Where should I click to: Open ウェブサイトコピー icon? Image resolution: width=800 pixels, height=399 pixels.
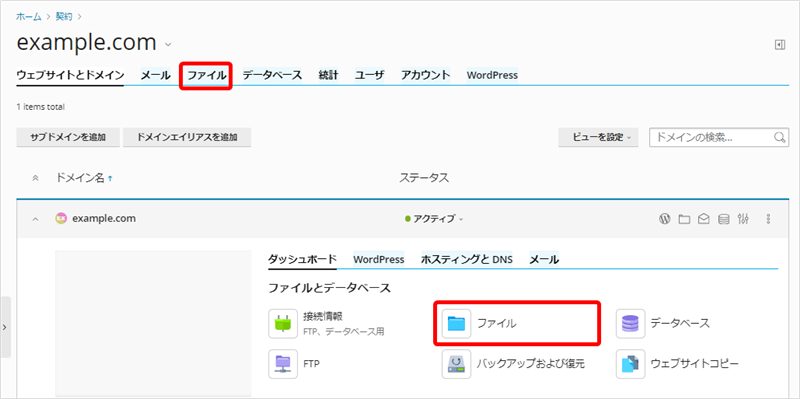(630, 364)
